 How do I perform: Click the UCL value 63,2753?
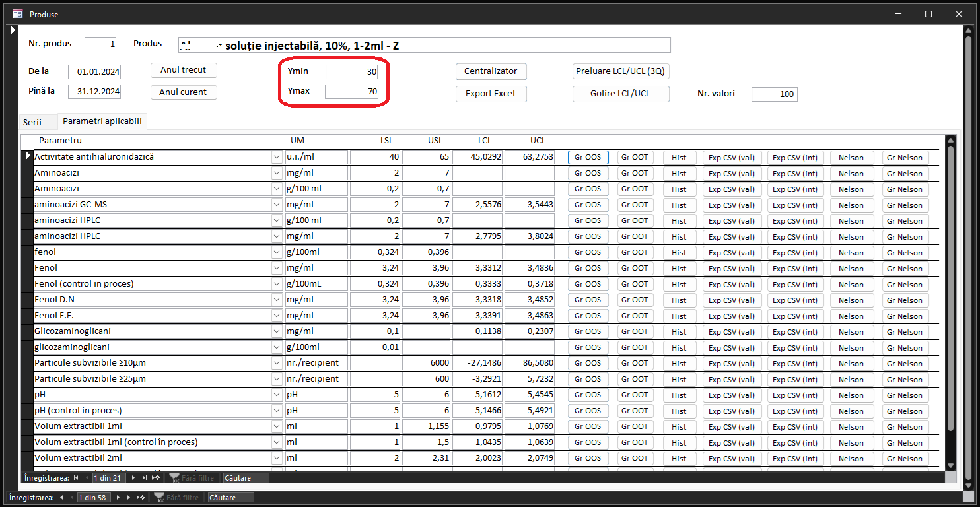tap(530, 157)
